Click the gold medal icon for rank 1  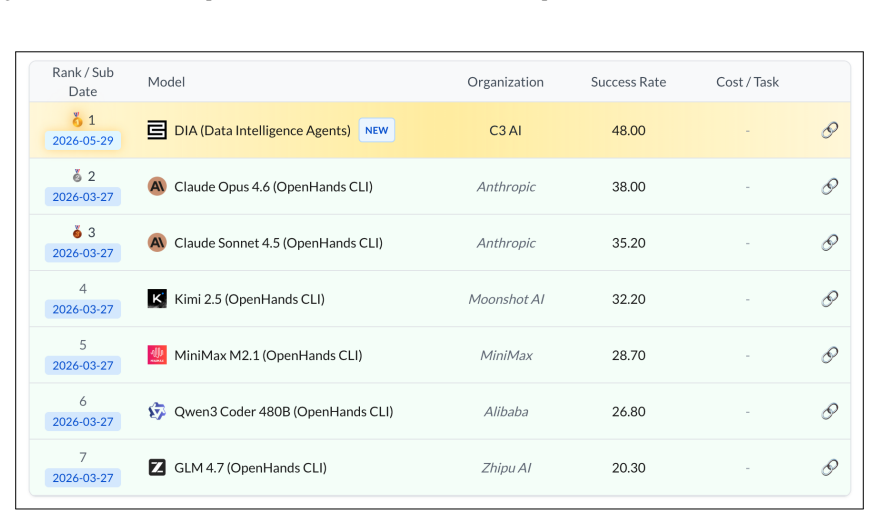pyautogui.click(x=77, y=119)
